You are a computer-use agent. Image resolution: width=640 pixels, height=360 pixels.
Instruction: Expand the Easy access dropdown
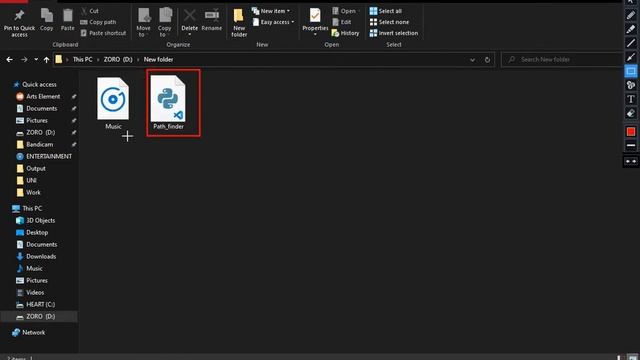[273, 22]
